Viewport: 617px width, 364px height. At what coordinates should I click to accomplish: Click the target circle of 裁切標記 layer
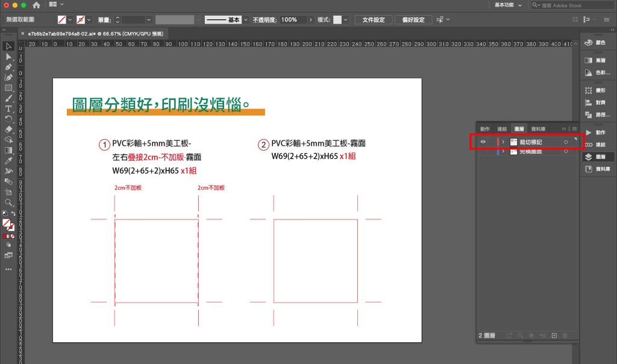(x=566, y=142)
